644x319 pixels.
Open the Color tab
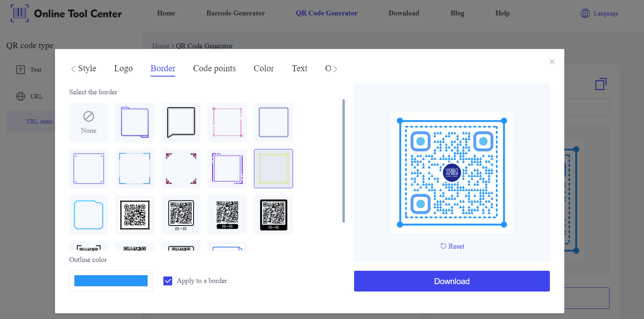point(264,68)
